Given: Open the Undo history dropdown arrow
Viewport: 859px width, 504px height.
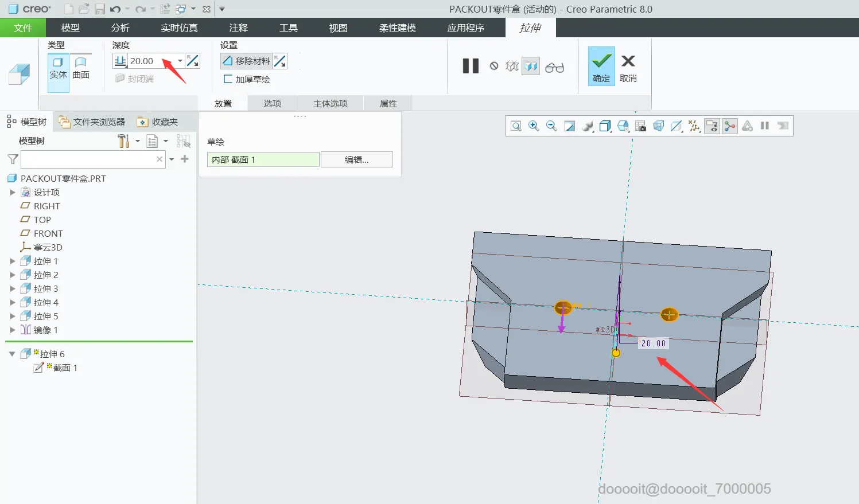Looking at the screenshot, I should pyautogui.click(x=127, y=9).
